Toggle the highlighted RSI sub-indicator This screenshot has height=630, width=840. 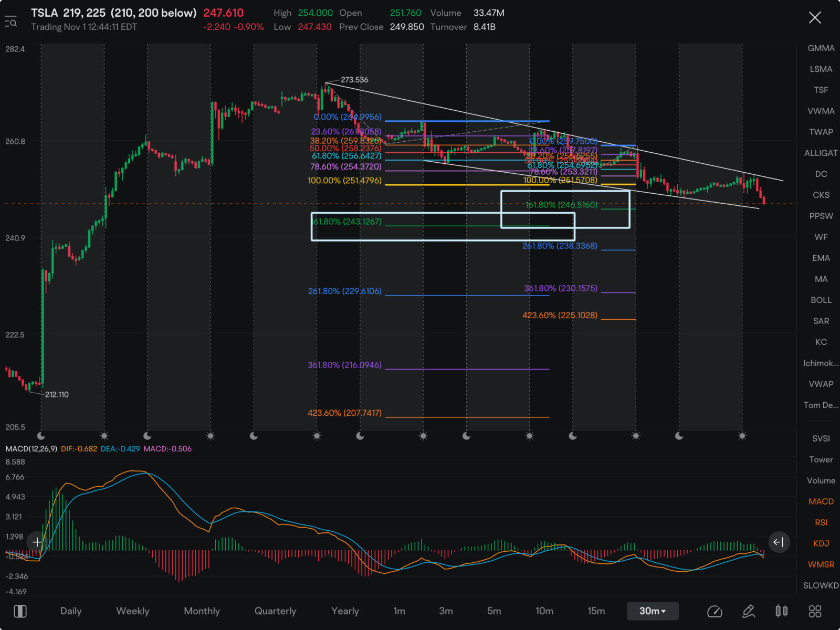pyautogui.click(x=821, y=523)
